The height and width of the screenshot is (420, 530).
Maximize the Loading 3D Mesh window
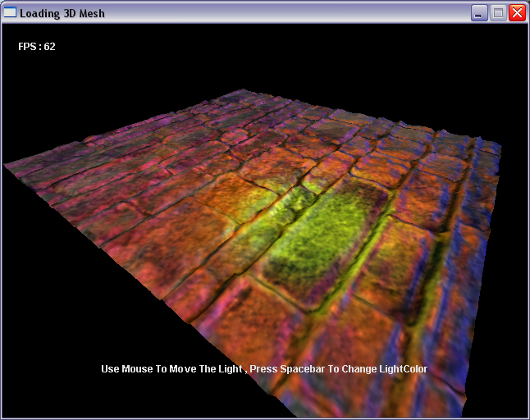tap(498, 13)
